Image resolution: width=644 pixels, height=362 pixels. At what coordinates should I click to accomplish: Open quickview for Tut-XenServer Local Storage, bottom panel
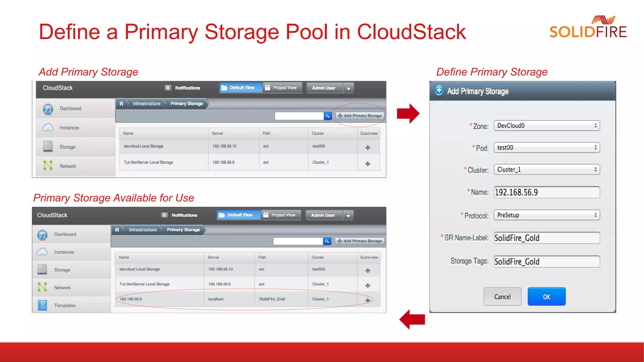(x=368, y=285)
